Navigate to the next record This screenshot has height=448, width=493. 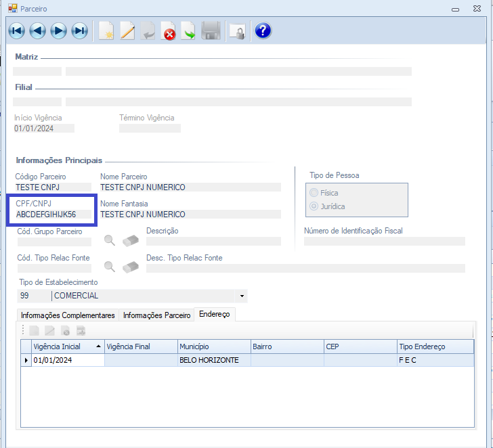tap(59, 30)
